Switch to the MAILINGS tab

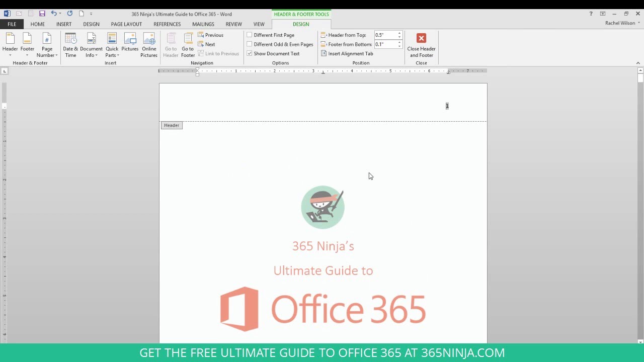pos(203,24)
